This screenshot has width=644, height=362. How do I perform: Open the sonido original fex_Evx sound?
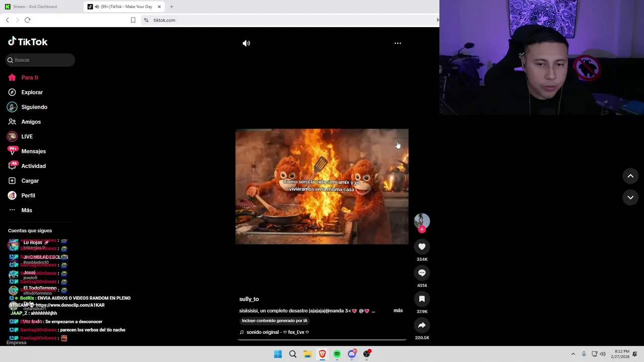[x=274, y=332]
